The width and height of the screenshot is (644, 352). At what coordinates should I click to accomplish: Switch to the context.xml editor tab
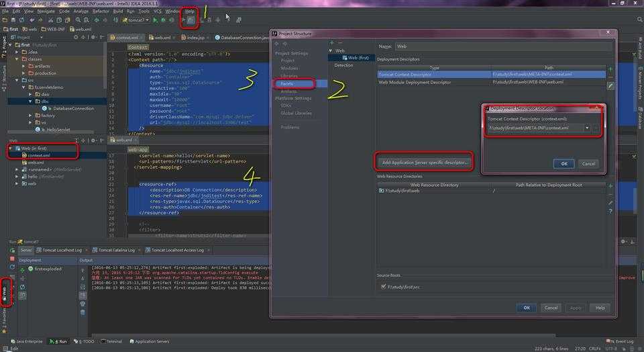pyautogui.click(x=127, y=38)
